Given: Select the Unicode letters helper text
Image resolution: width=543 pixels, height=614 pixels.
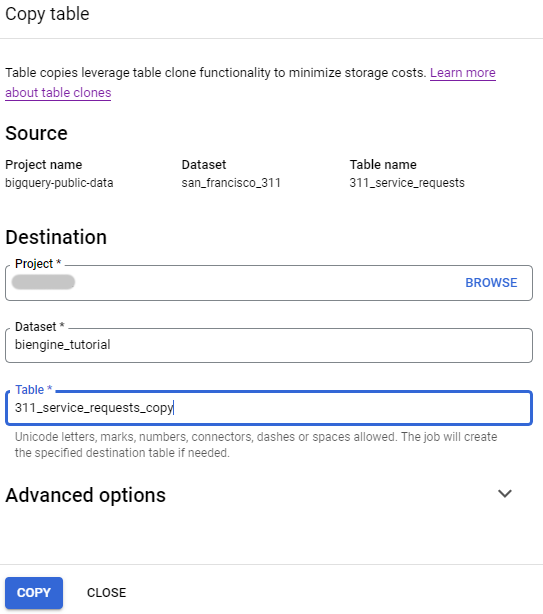Looking at the screenshot, I should 256,445.
